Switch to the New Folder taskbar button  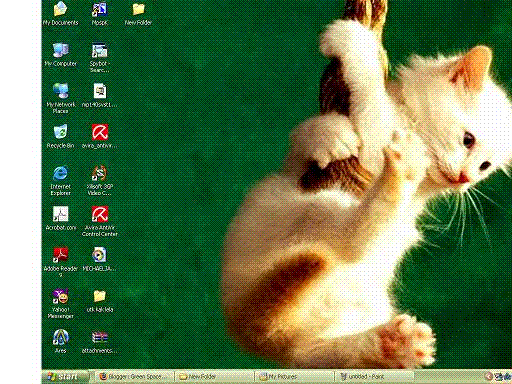[214, 377]
